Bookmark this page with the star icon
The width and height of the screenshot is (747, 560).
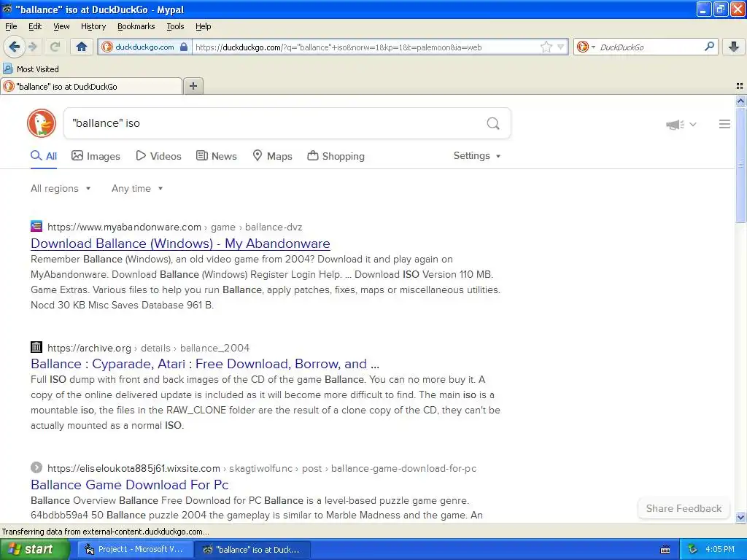click(546, 47)
